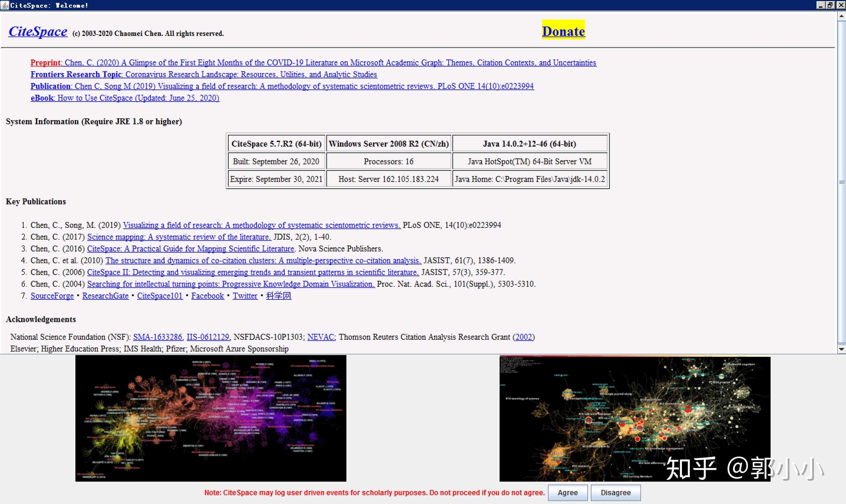846x504 pixels.
Task: Click the scrollbar down arrow
Action: (842, 349)
